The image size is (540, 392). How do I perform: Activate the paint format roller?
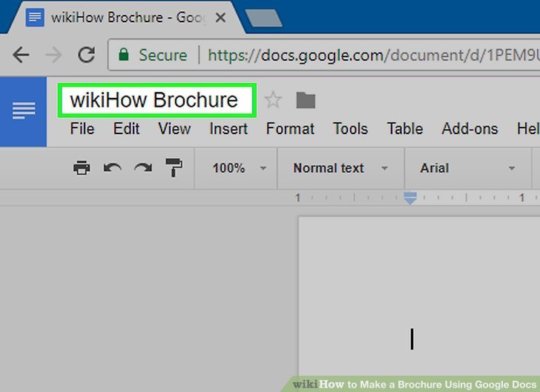coord(174,167)
